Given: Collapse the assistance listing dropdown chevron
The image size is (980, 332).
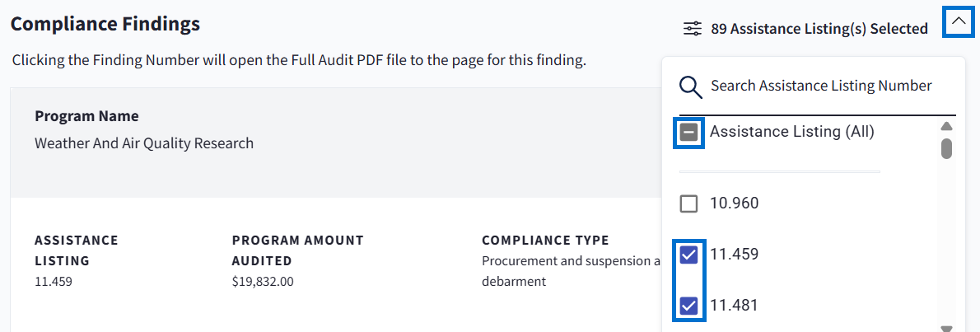Looking at the screenshot, I should tap(958, 21).
